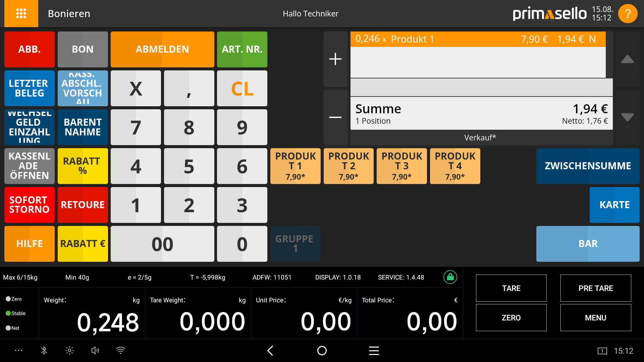The width and height of the screenshot is (644, 362).
Task: Click the green scale lock icon
Action: point(450,277)
